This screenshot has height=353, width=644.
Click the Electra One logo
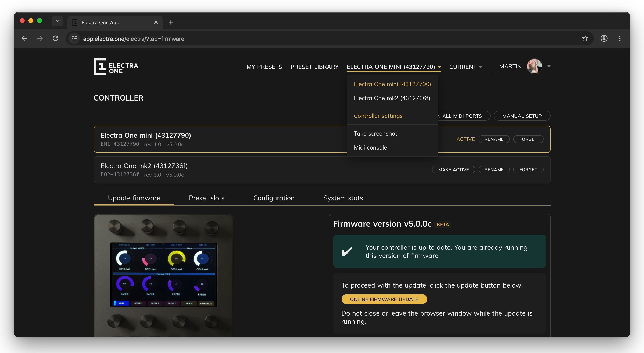[116, 67]
